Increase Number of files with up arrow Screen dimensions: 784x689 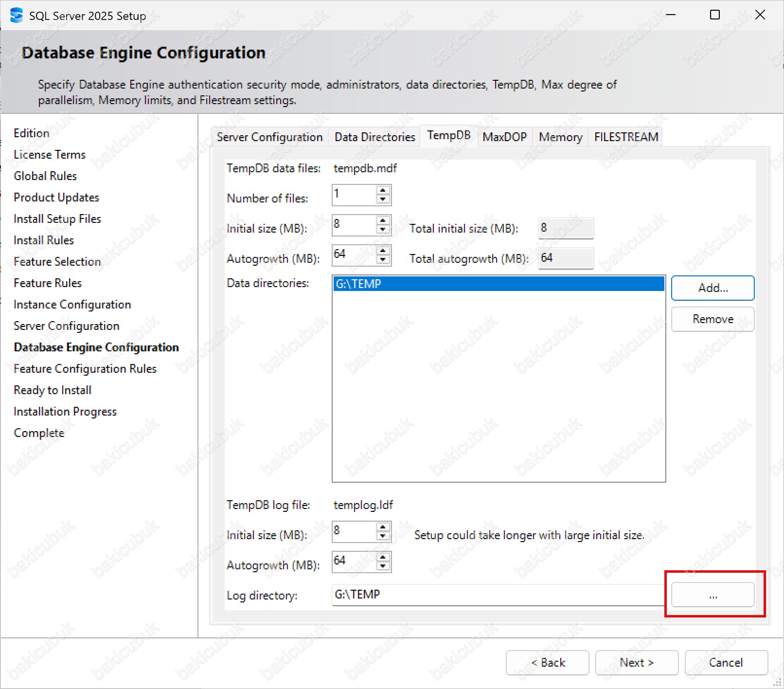383,191
